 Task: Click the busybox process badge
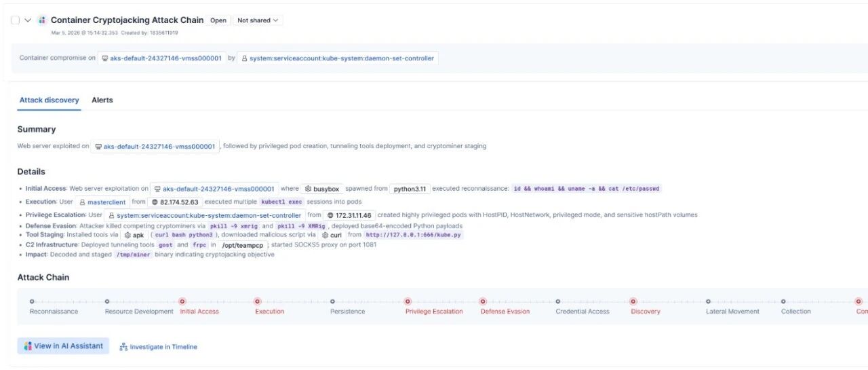[x=322, y=189]
